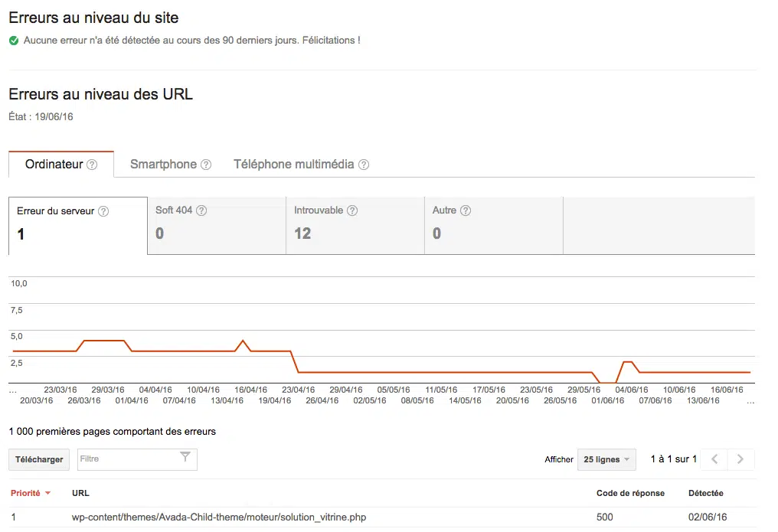Click the Code de réponse column header

[630, 494]
